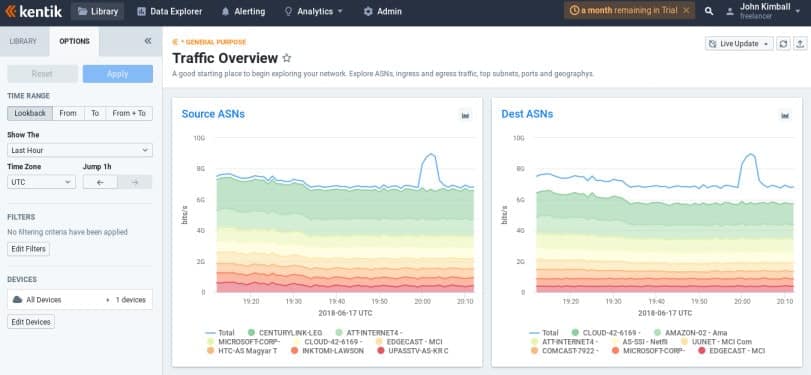The image size is (811, 375).
Task: Toggle Total series in Dest ASNs legend
Action: pyautogui.click(x=544, y=333)
